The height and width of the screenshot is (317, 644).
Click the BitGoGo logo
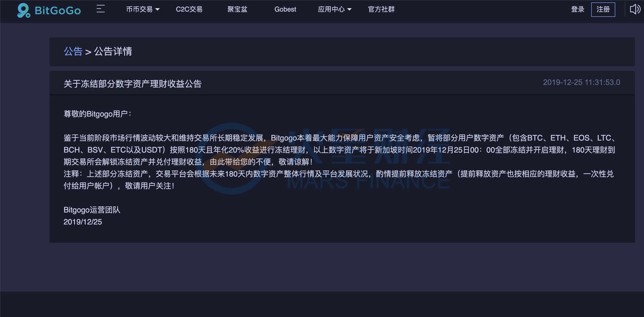click(x=49, y=10)
